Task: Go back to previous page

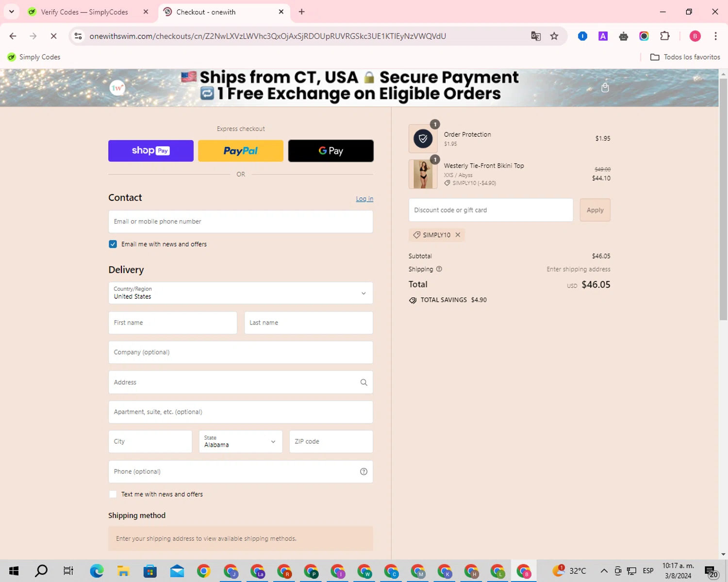Action: [13, 36]
